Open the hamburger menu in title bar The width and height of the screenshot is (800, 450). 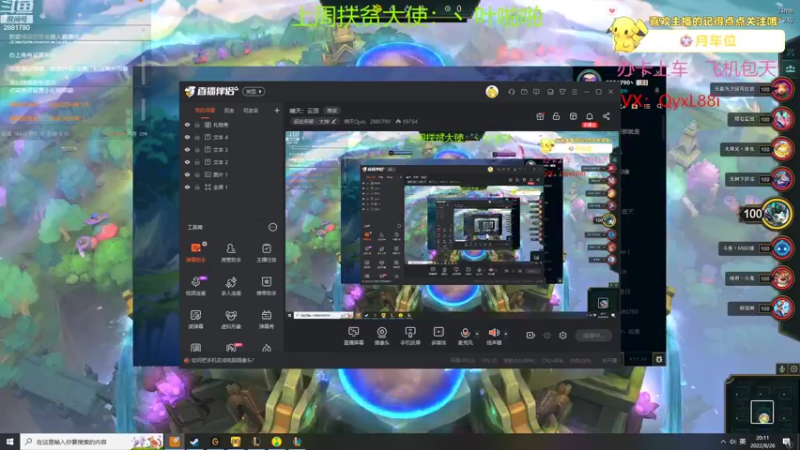coord(574,92)
